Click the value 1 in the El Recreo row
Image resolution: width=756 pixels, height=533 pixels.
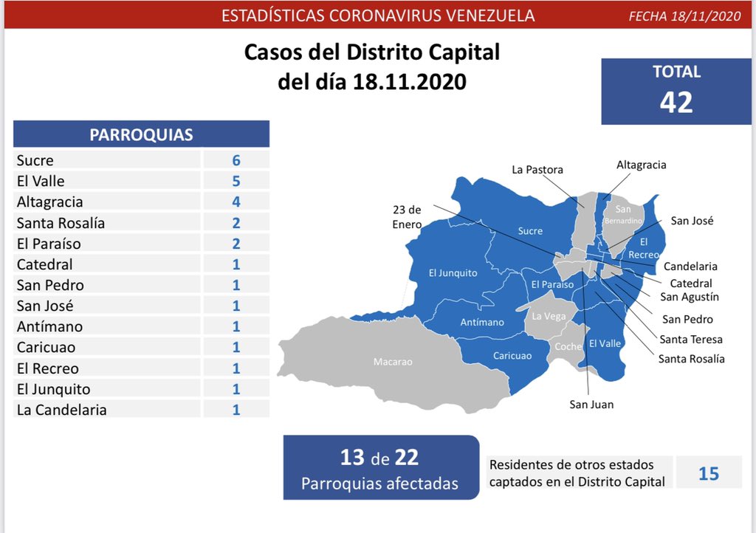[x=236, y=368]
